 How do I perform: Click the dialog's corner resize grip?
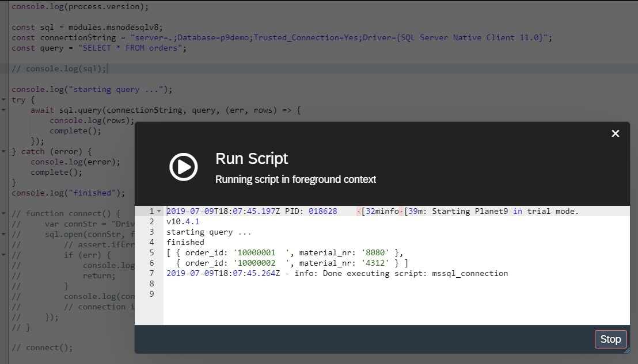[626, 350]
